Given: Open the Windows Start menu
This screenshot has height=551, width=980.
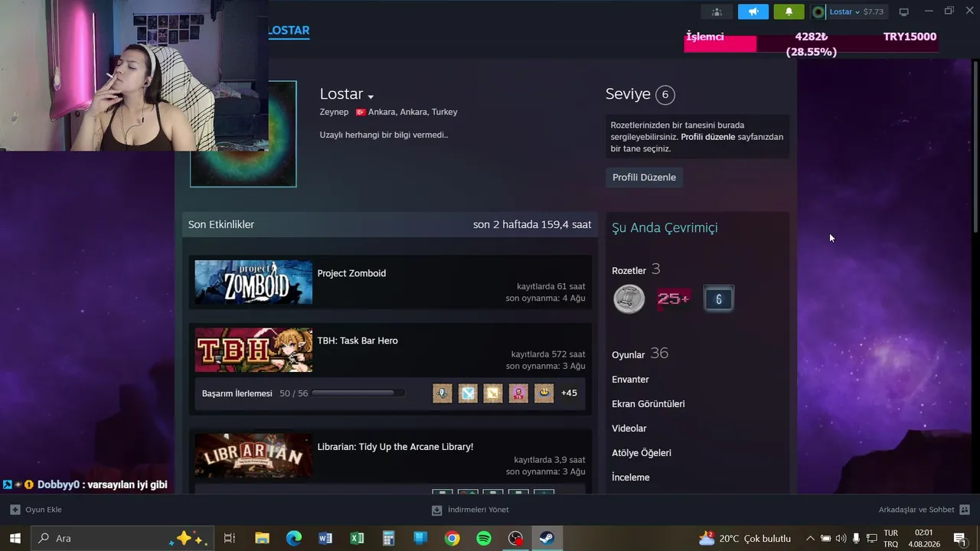Looking at the screenshot, I should [x=15, y=538].
